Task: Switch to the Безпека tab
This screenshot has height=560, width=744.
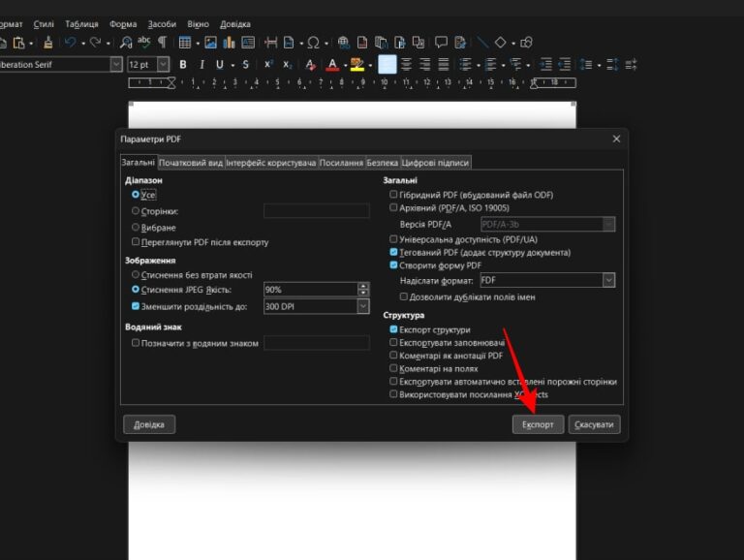Action: coord(382,164)
